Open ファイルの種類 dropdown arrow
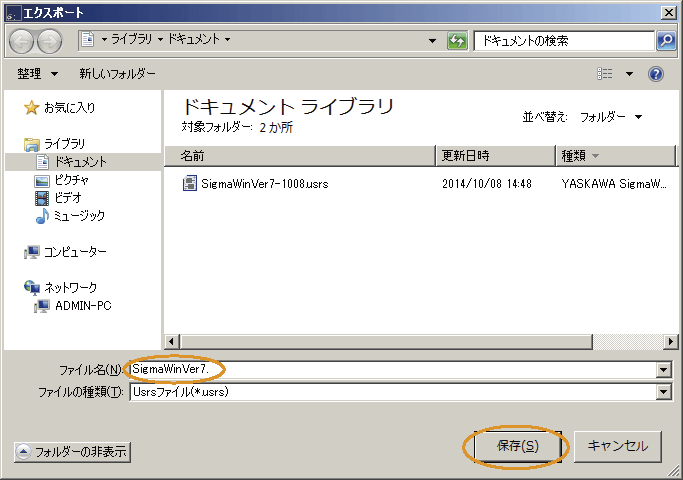This screenshot has width=683, height=480. pyautogui.click(x=663, y=392)
